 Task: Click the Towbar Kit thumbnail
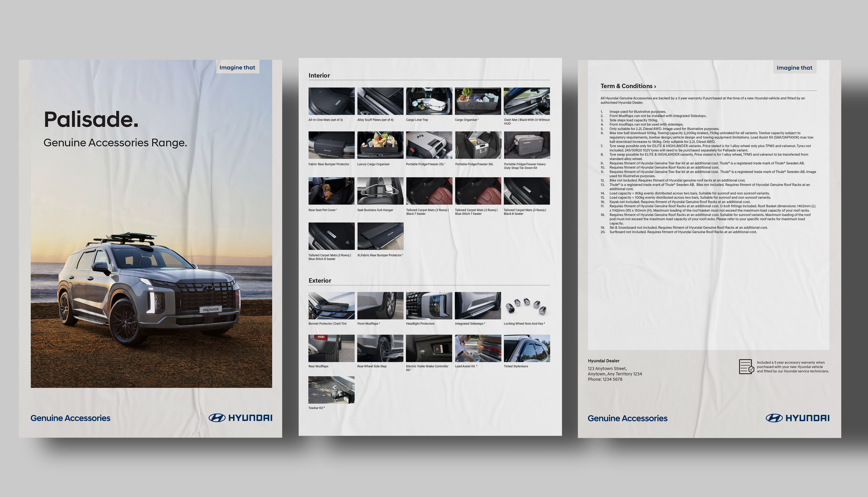click(331, 390)
